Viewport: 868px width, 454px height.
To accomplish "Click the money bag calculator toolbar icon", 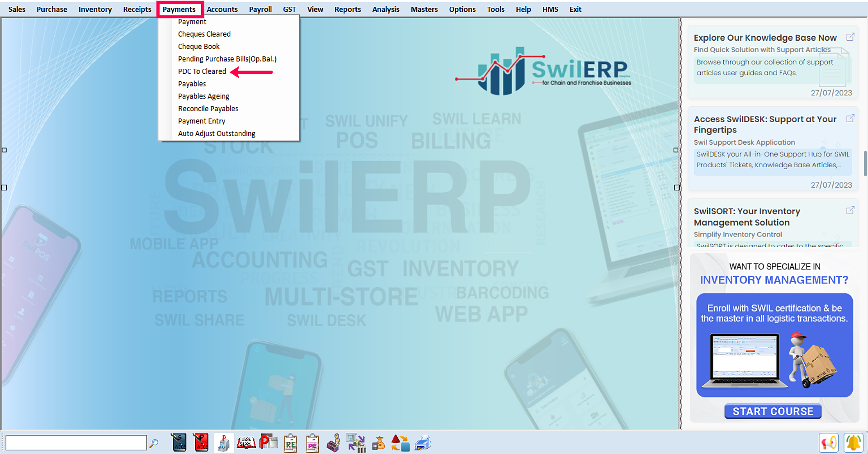I will tap(378, 443).
